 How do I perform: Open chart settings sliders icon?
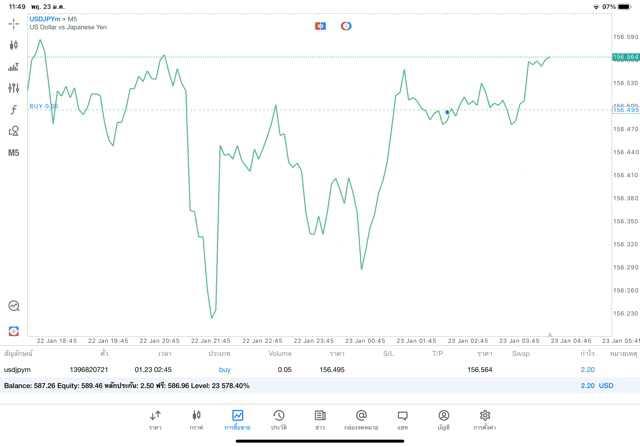[x=14, y=88]
